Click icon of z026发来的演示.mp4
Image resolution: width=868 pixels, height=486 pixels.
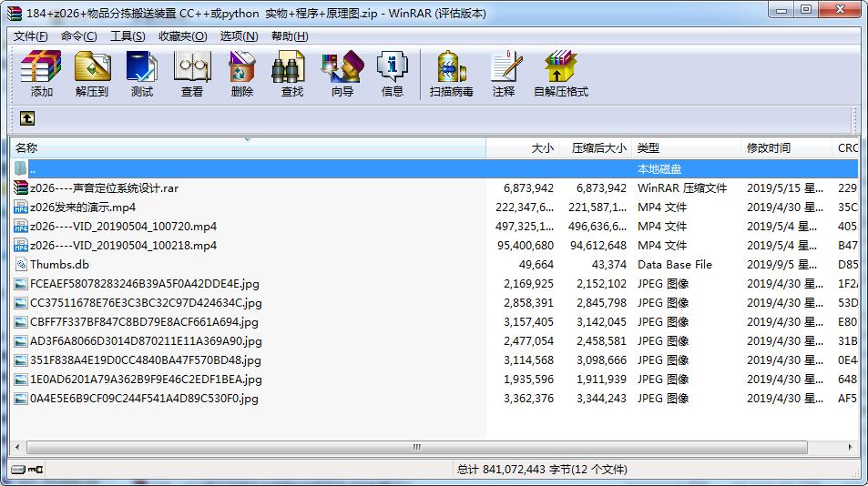pyautogui.click(x=21, y=208)
